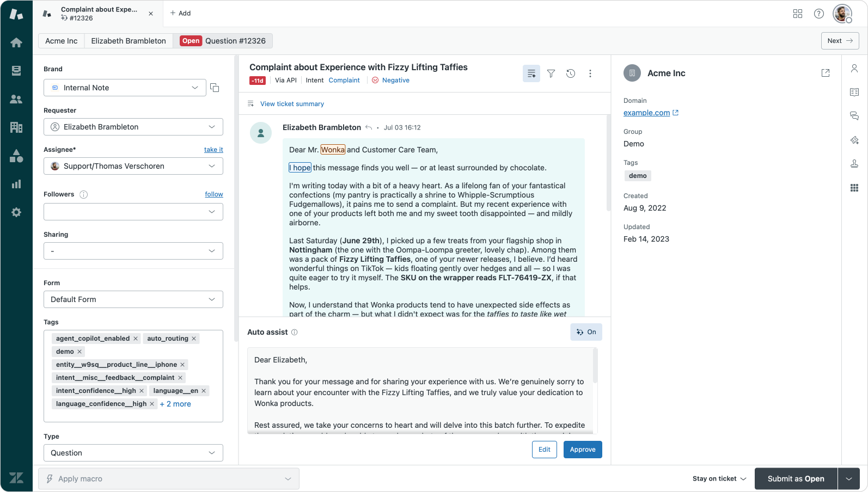The height and width of the screenshot is (492, 868).
Task: Select the Open Question #12326 tab
Action: point(223,41)
